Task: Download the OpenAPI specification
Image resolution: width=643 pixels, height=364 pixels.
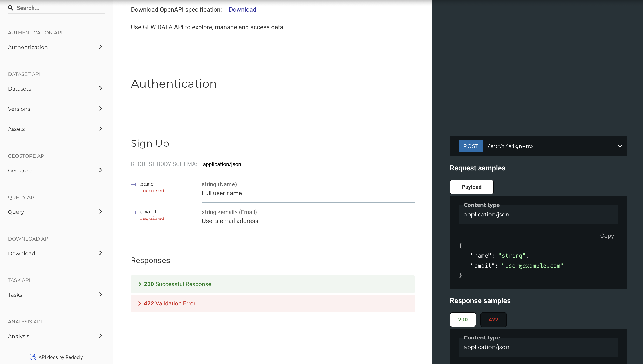Action: [242, 10]
